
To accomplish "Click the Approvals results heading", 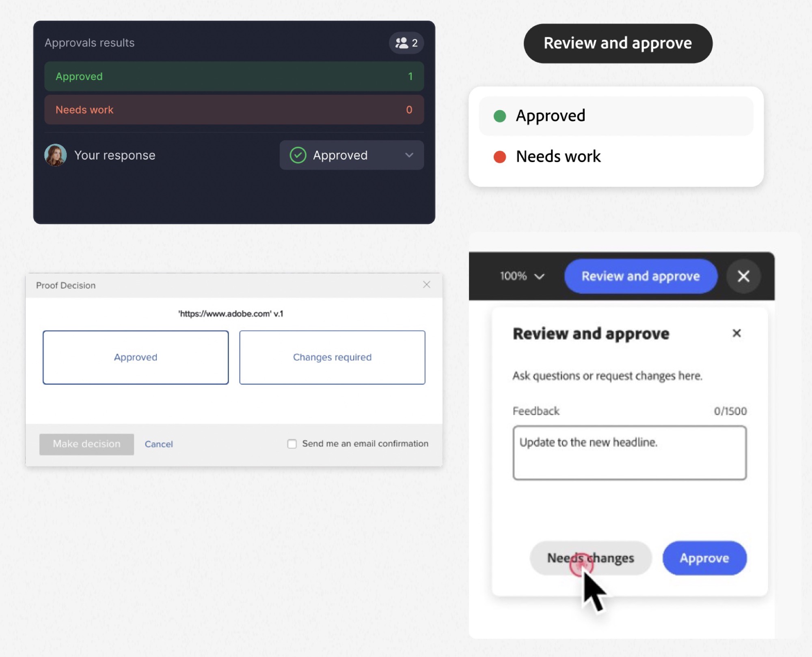I will (89, 43).
